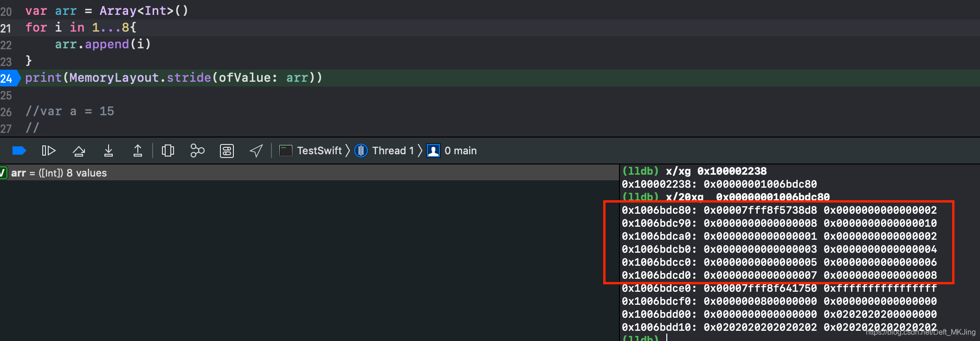The image size is (980, 341).
Task: Click memory address 0x1006bdc80: in console
Action: [x=659, y=210]
